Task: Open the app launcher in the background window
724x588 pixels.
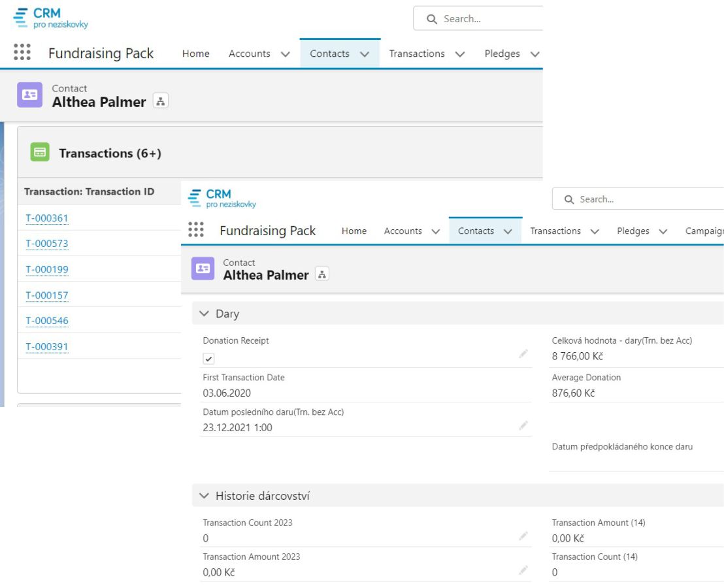Action: coord(22,53)
